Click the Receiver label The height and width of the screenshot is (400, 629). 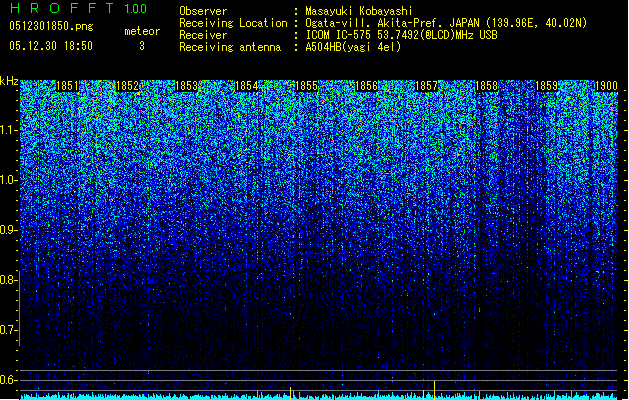tap(203, 35)
